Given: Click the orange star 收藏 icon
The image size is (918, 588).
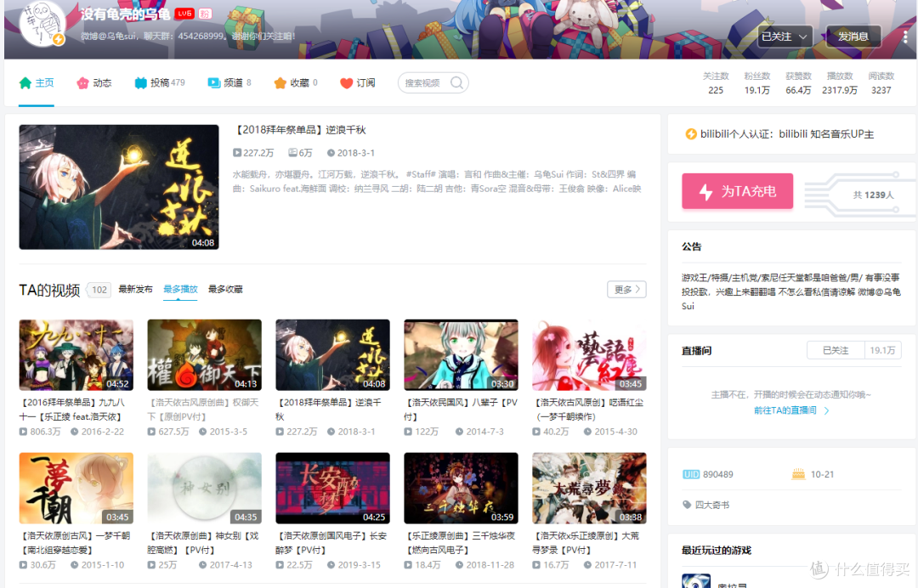Looking at the screenshot, I should (280, 83).
